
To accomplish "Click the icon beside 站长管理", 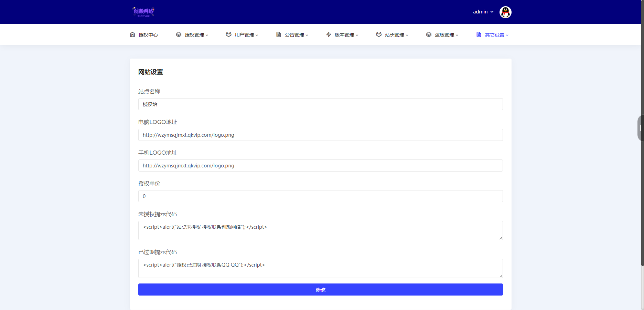I will pos(379,34).
